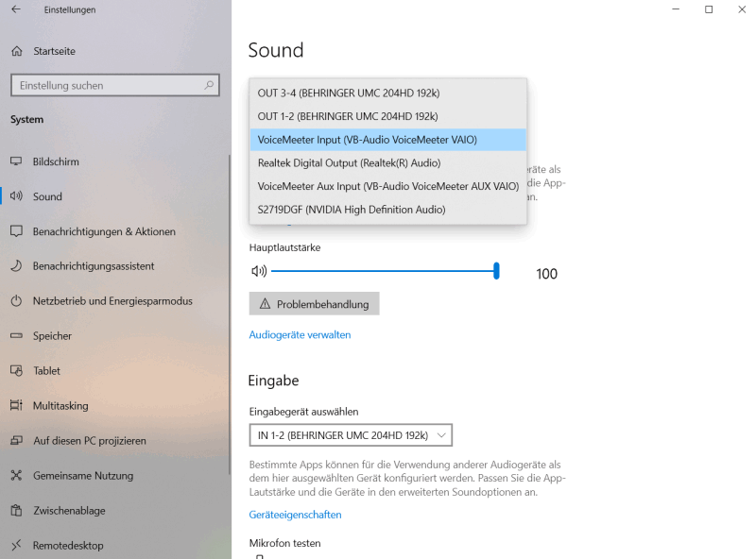The width and height of the screenshot is (756, 559).
Task: Click the Tablet icon in sidebar
Action: tap(16, 370)
